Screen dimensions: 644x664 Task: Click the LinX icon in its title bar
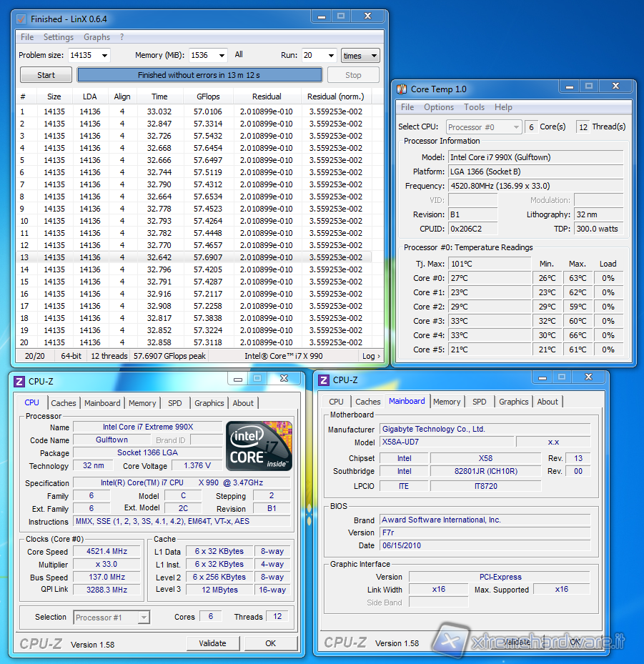[x=22, y=19]
